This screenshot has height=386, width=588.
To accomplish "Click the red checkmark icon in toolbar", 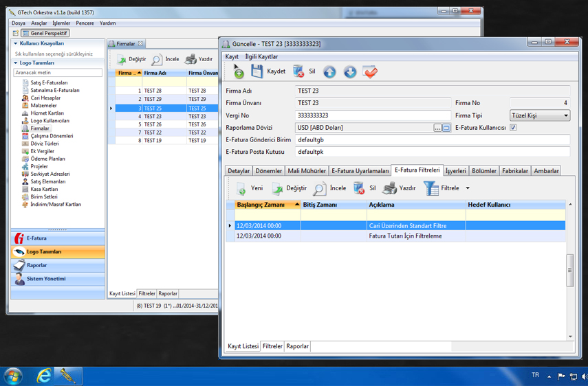I will 370,71.
